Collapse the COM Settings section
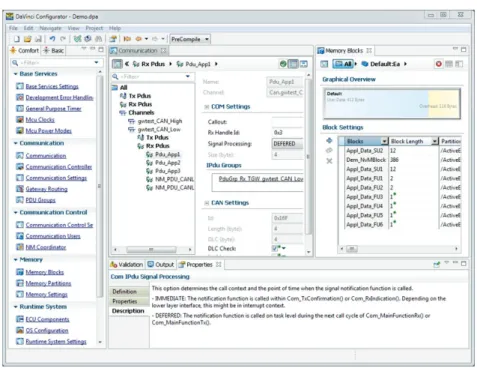This screenshot has height=368, width=477. [x=207, y=107]
